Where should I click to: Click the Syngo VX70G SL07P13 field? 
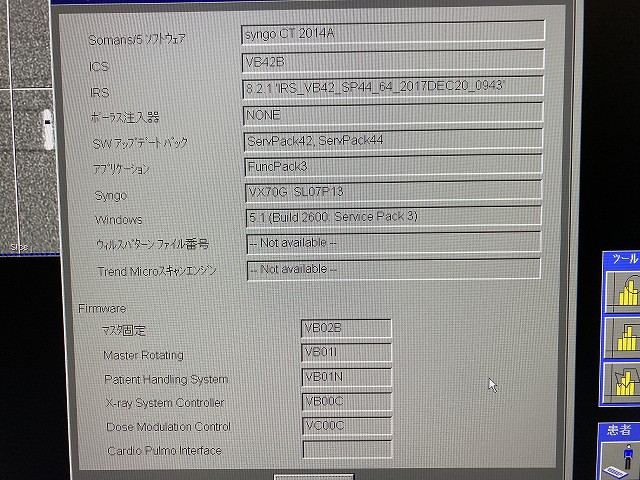point(393,191)
